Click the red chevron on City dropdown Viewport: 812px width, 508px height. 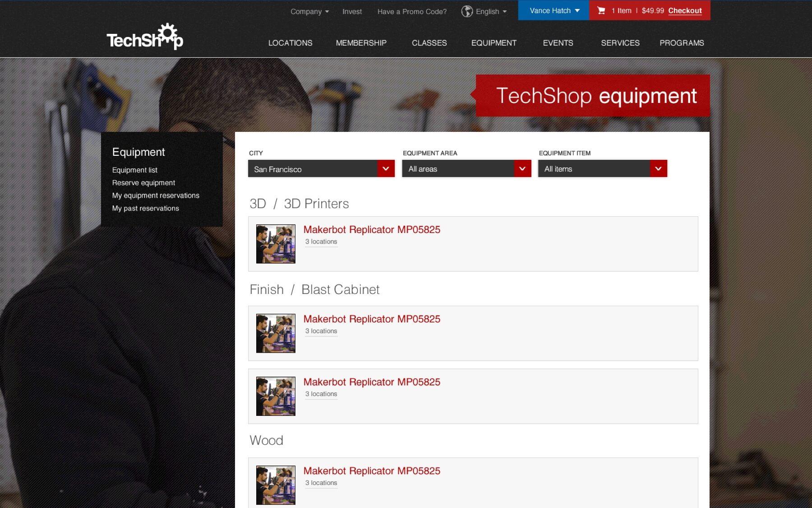(386, 169)
